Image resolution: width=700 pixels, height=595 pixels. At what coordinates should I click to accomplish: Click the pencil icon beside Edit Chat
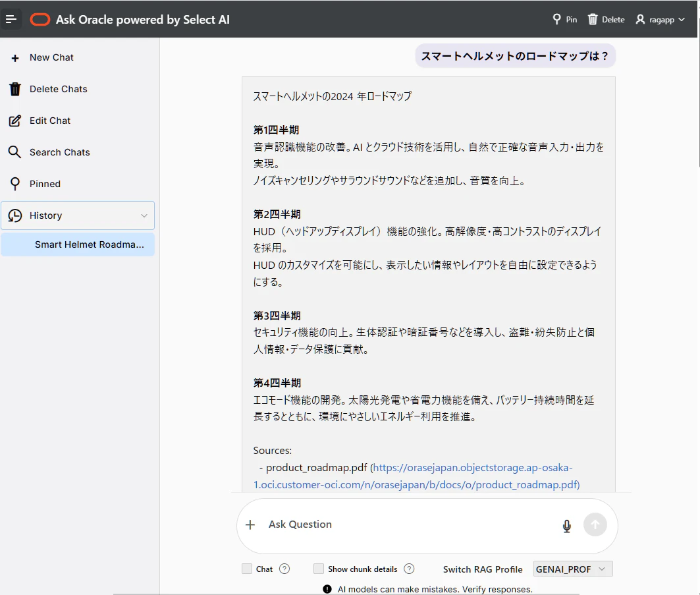coord(14,121)
